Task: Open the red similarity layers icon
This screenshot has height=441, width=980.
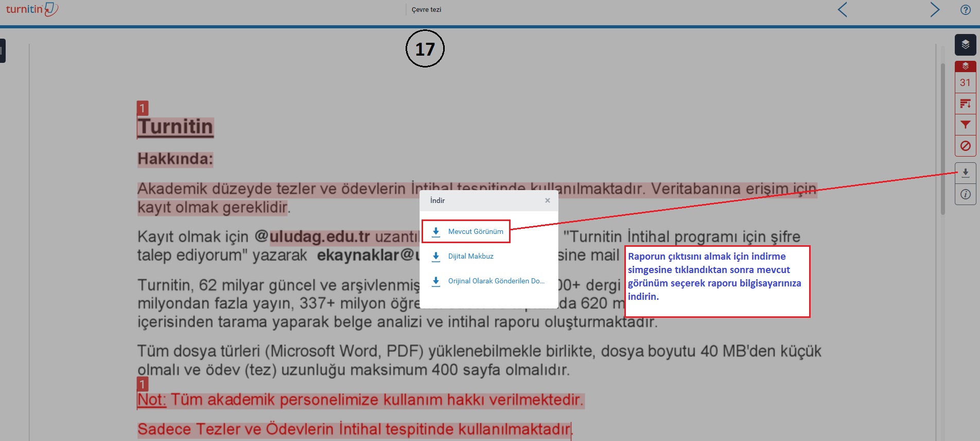Action: (x=966, y=66)
